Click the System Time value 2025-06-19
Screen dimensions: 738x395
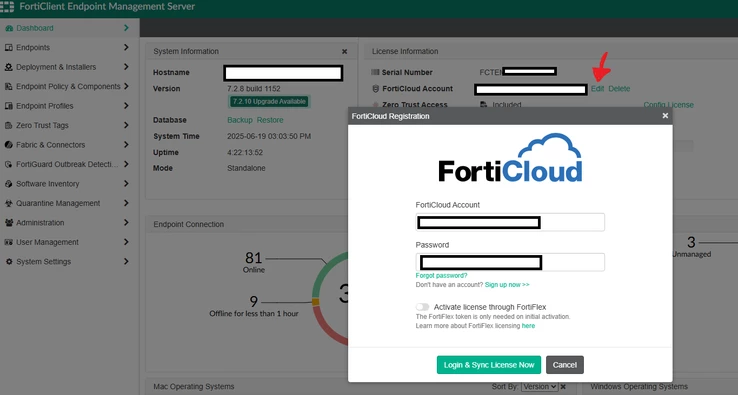click(269, 136)
